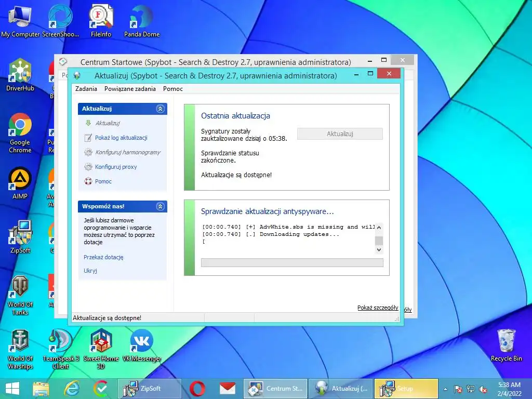Open ScreenShooter desktop icon

pyautogui.click(x=60, y=20)
